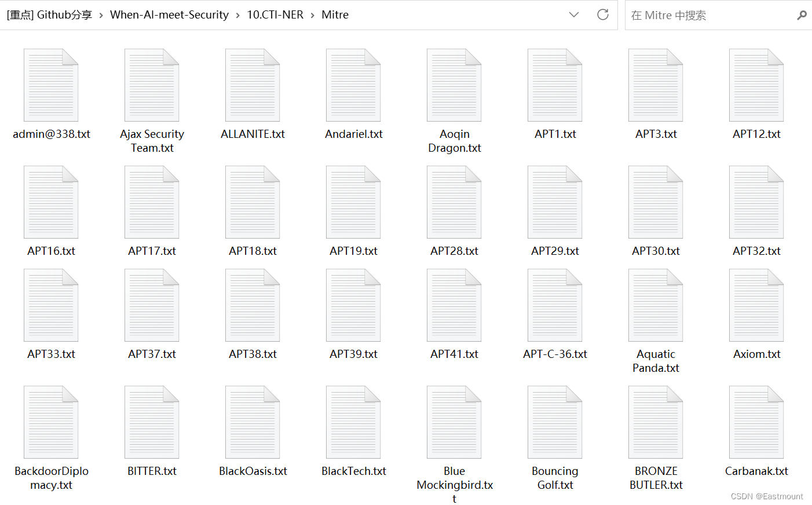
Task: Select the APT19.txt file icon
Action: point(353,202)
